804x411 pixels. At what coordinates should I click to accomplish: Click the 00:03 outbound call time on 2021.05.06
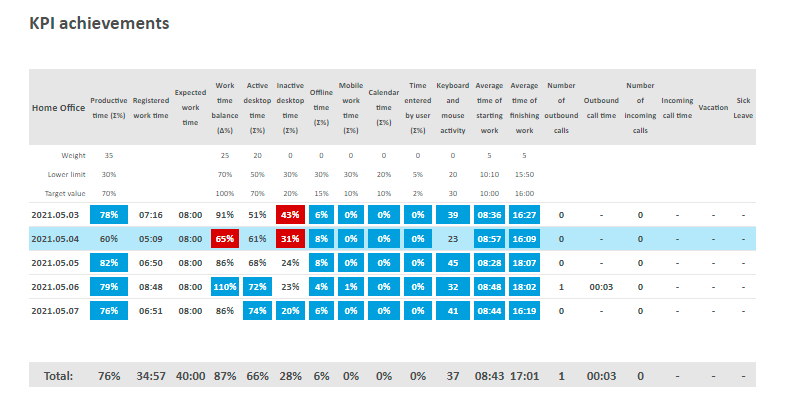(x=602, y=287)
